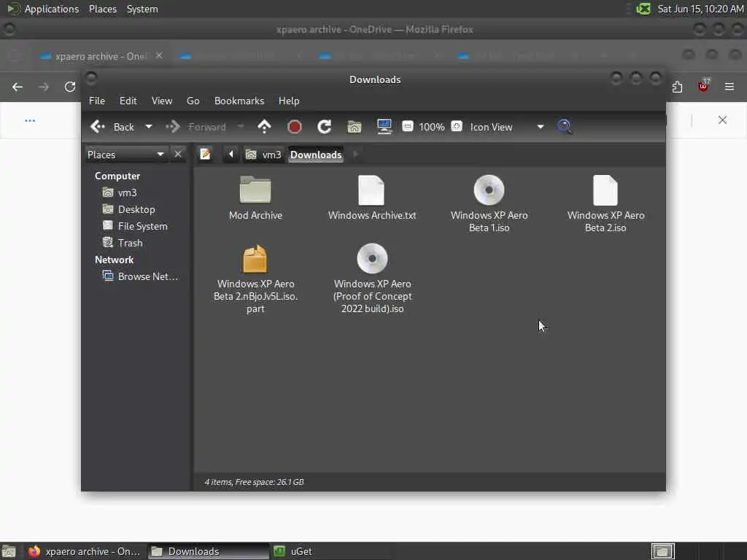Close the Places sidebar pane

[x=178, y=155]
